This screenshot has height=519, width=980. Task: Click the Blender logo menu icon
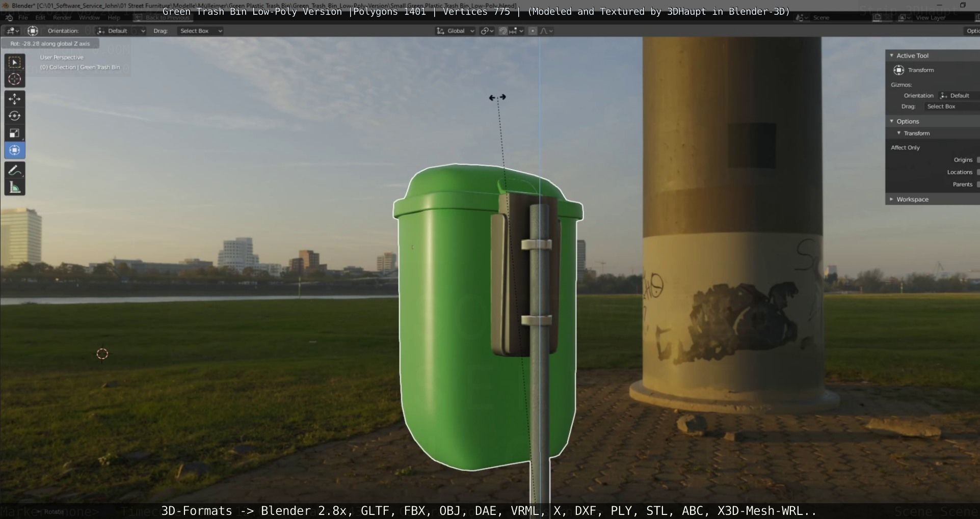click(9, 18)
